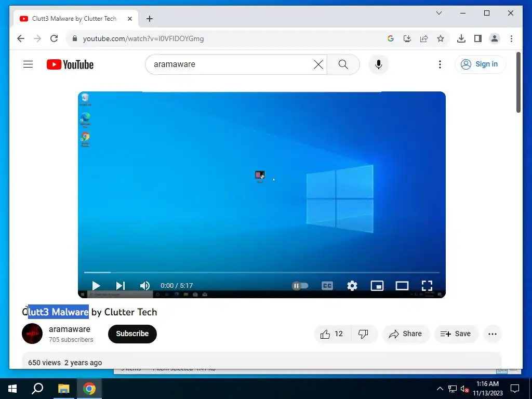Show hidden system tray icons

pyautogui.click(x=440, y=389)
